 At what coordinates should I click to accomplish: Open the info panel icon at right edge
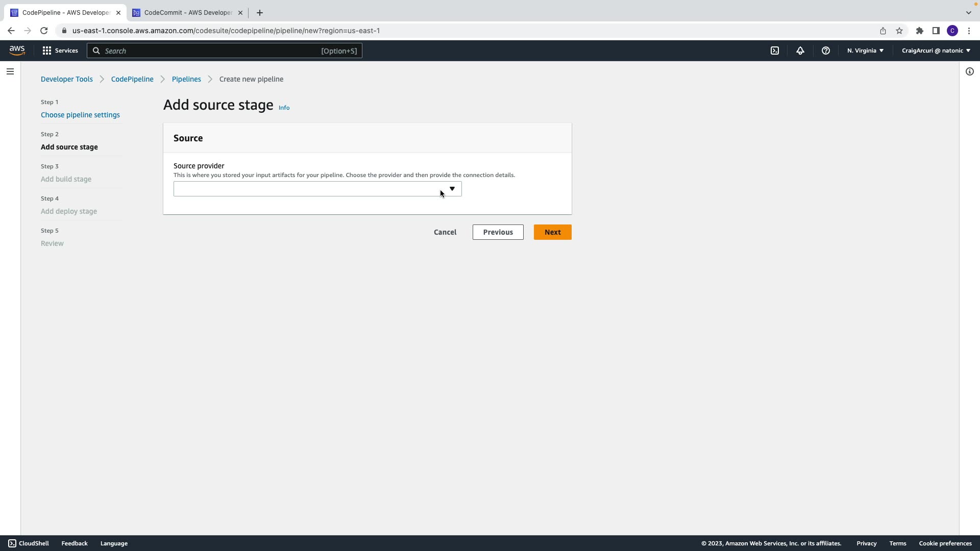[969, 71]
